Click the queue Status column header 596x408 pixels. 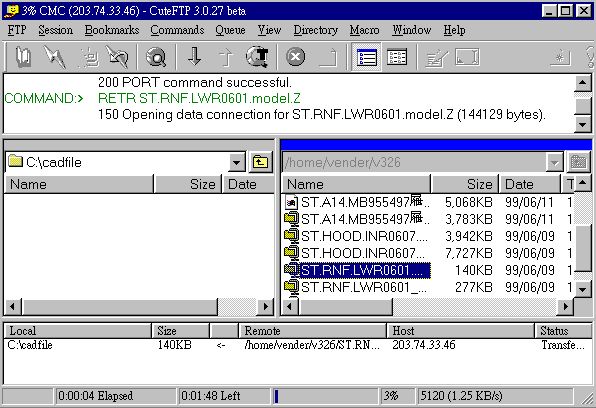563,330
